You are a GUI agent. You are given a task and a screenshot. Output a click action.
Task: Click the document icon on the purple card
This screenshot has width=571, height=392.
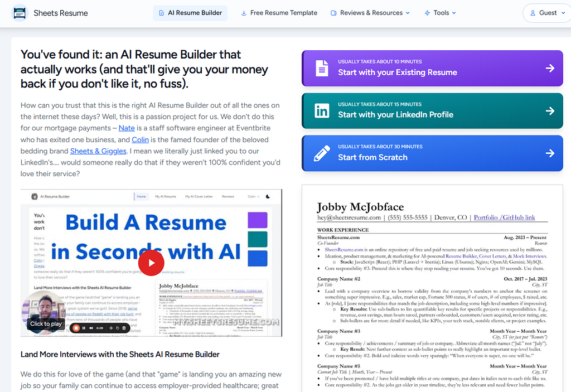click(x=322, y=68)
